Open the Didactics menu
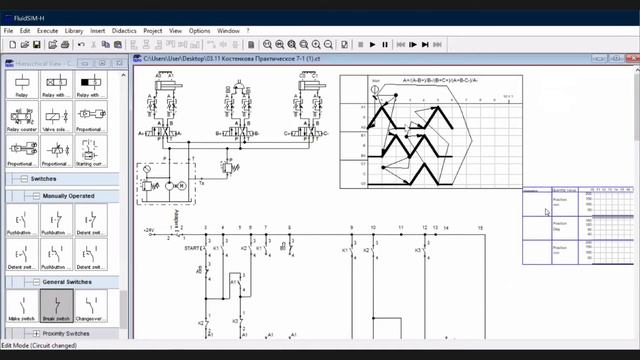Screen dimensions: 640x360 (x=124, y=31)
